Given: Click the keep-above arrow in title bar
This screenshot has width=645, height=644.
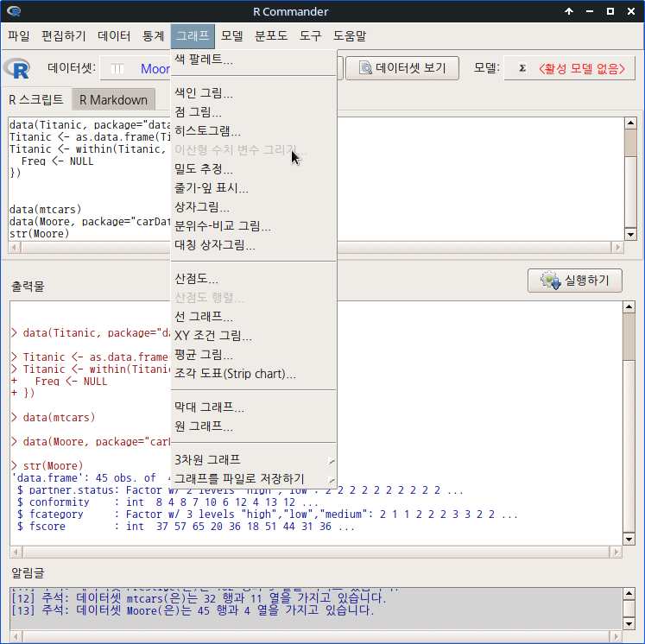Looking at the screenshot, I should pos(569,11).
